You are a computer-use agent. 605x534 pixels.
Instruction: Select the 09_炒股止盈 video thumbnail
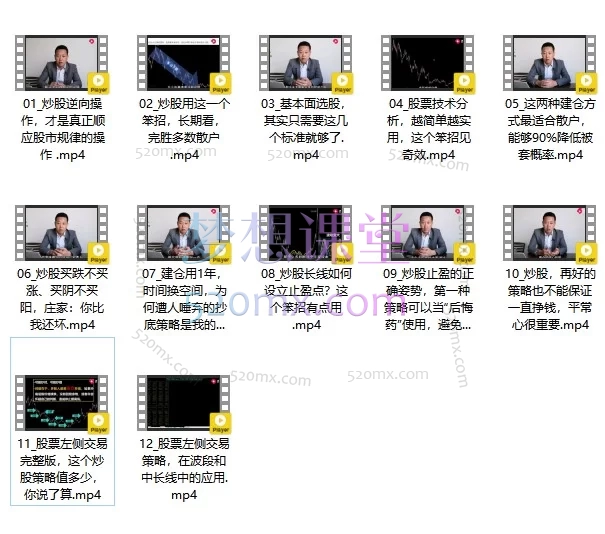427,233
